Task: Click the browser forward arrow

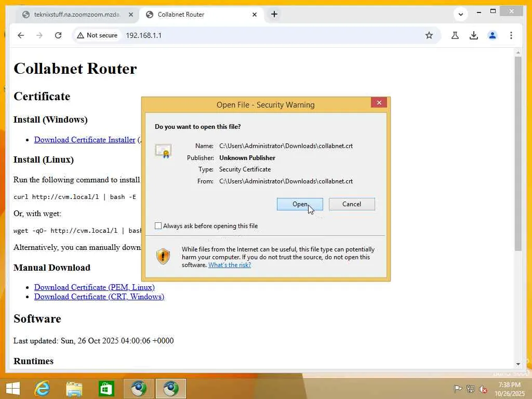Action: (x=39, y=35)
